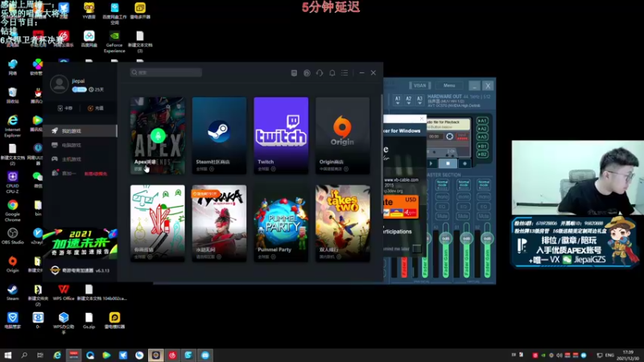
Task: Open GeForce Experience desktop shortcut
Action: [x=114, y=42]
